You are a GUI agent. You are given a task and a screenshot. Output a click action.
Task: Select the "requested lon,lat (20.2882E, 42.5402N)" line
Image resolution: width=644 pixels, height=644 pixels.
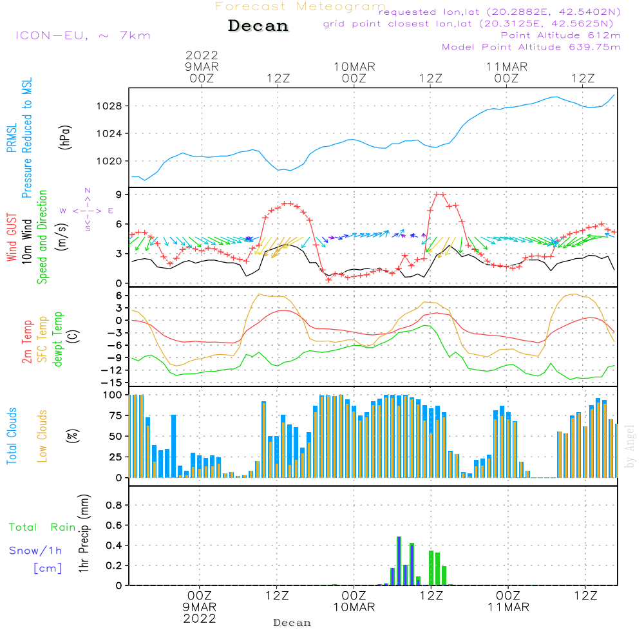[x=500, y=12]
